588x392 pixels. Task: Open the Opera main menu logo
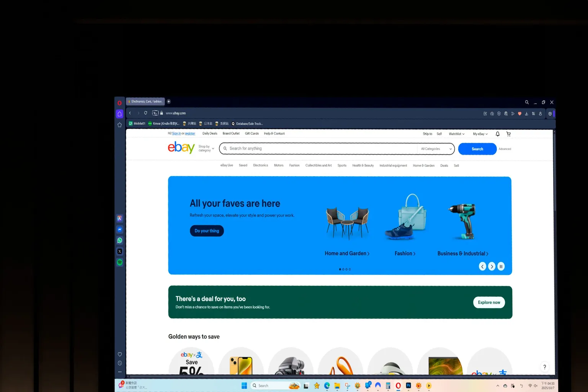click(119, 103)
